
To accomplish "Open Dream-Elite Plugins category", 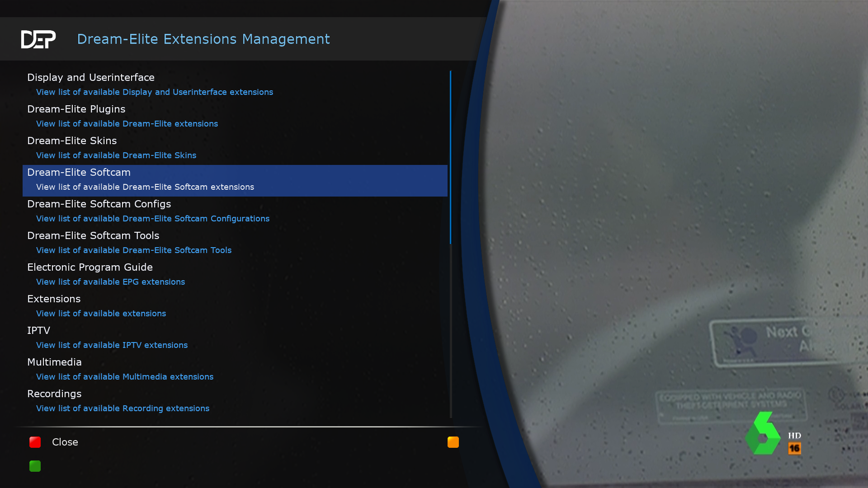I will pyautogui.click(x=76, y=109).
